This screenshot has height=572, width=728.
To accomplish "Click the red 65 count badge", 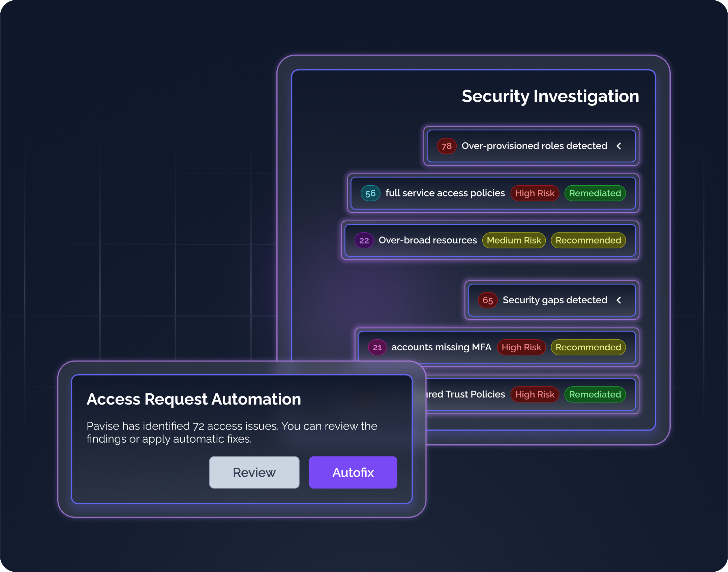I will click(488, 300).
